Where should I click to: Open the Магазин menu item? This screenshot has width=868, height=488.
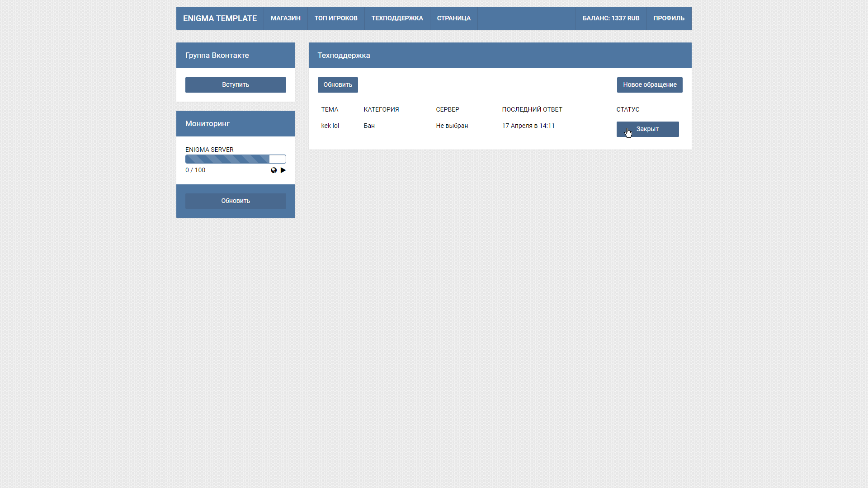(x=285, y=19)
